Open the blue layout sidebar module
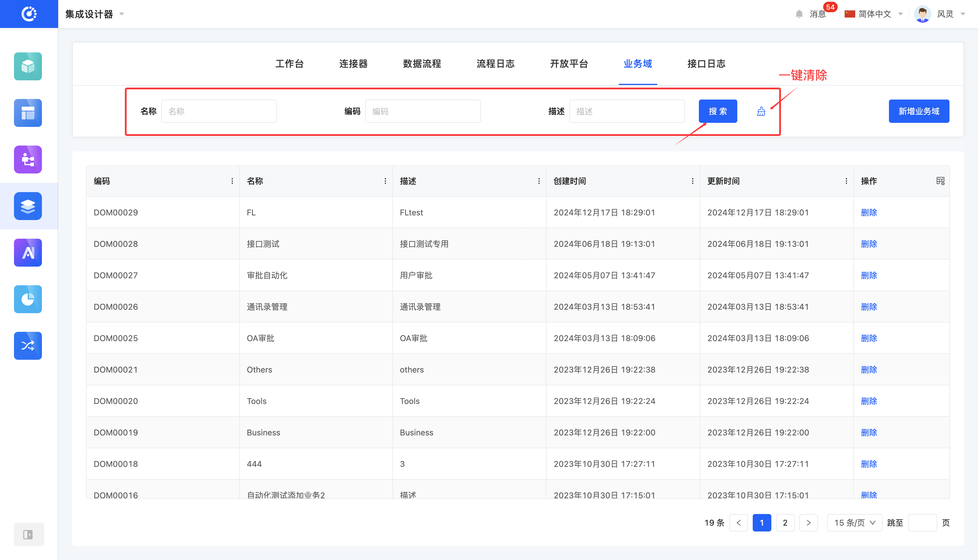 pos(28,113)
